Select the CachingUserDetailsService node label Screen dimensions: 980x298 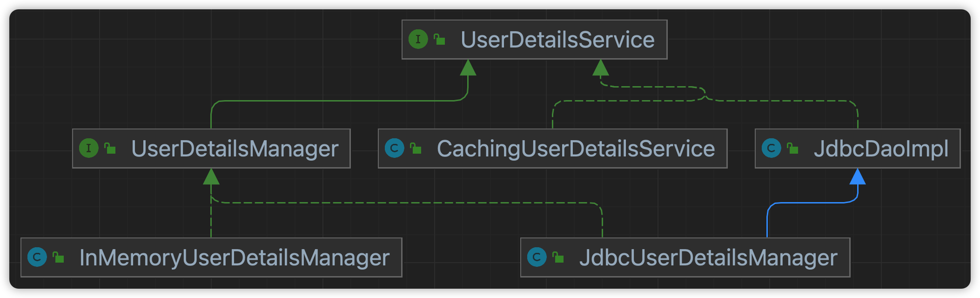coord(576,149)
